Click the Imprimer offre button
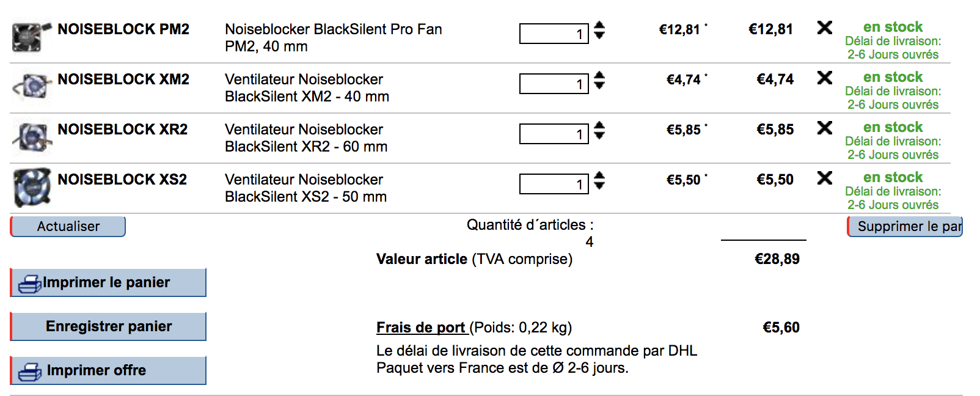 point(109,370)
